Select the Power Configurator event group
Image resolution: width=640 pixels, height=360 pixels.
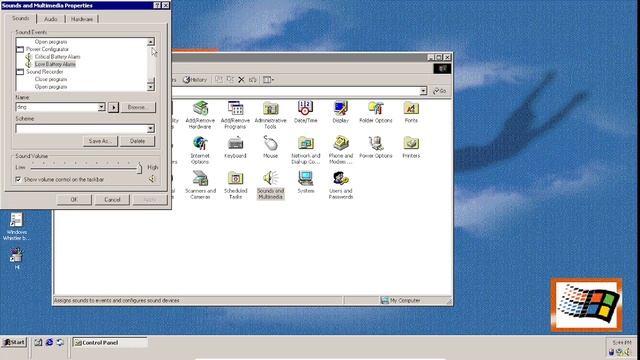tap(47, 49)
